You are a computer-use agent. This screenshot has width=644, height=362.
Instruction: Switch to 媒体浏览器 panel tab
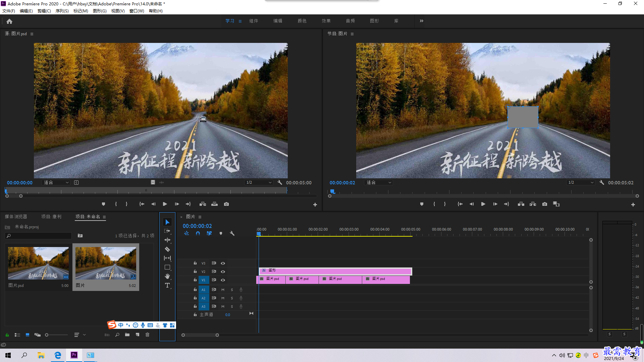click(x=16, y=217)
